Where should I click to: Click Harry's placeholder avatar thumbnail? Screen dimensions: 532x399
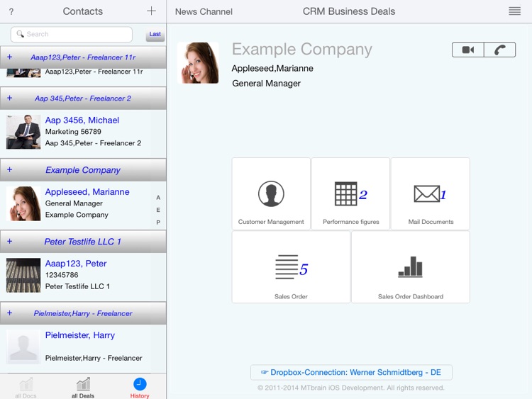click(x=23, y=347)
